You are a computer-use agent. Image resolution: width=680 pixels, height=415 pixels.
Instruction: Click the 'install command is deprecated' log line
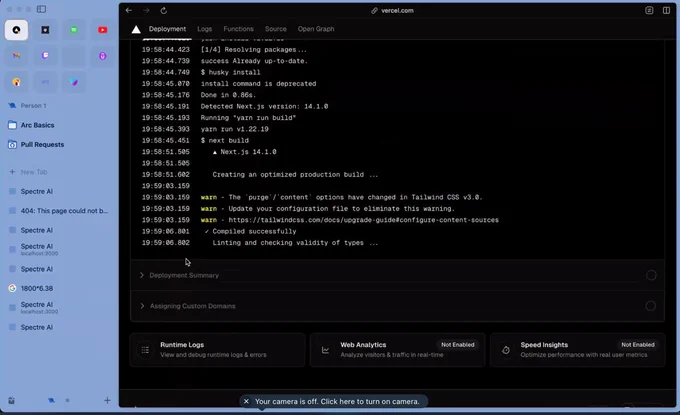pyautogui.click(x=258, y=84)
